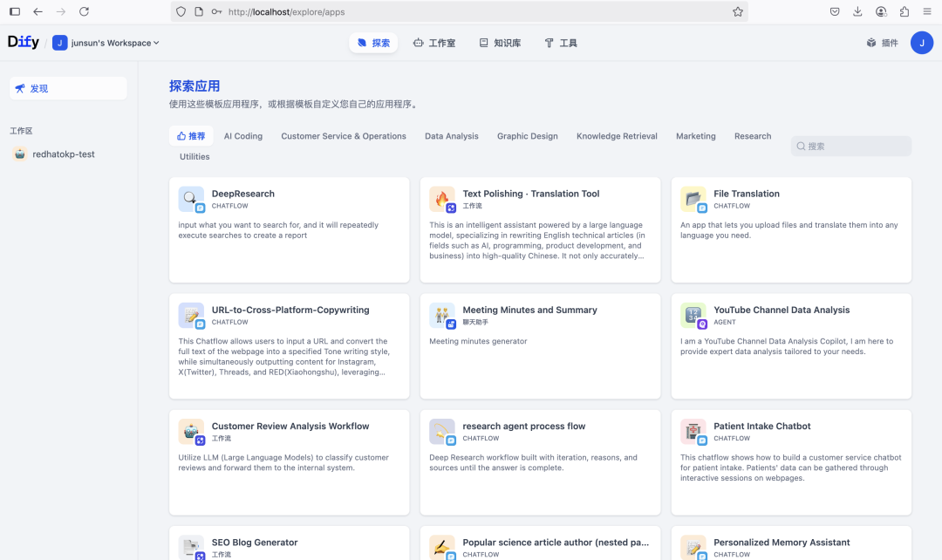Reload the page with refresh icon
Image resolution: width=942 pixels, height=560 pixels.
pyautogui.click(x=84, y=11)
